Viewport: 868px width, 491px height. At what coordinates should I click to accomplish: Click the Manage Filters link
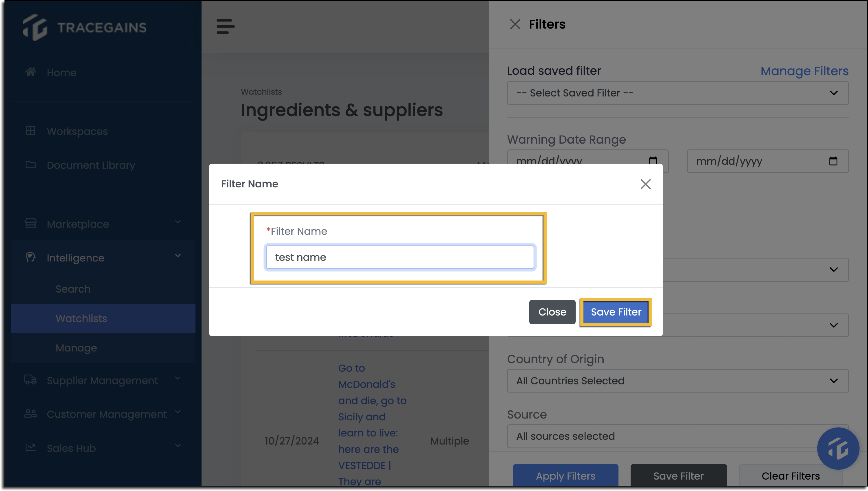pyautogui.click(x=804, y=71)
